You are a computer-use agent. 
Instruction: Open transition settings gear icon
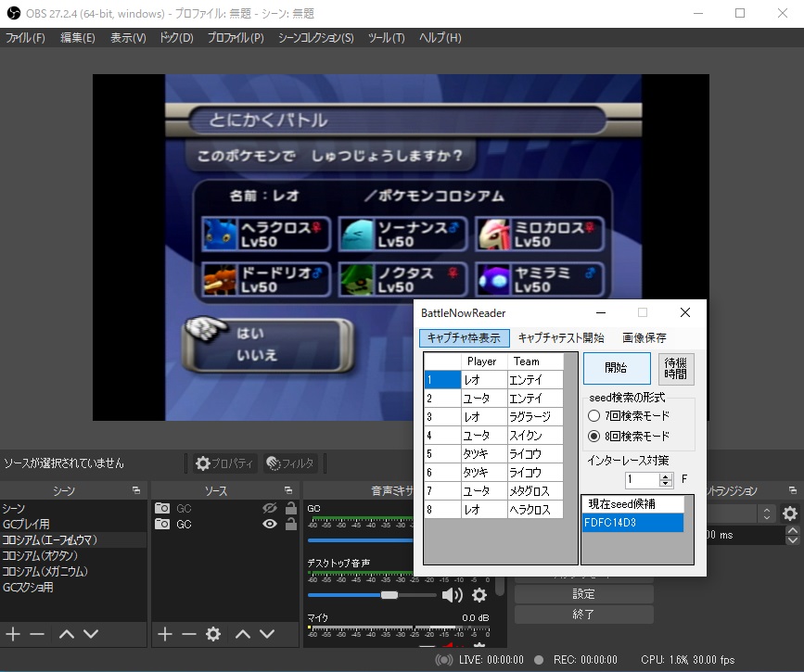coord(790,514)
